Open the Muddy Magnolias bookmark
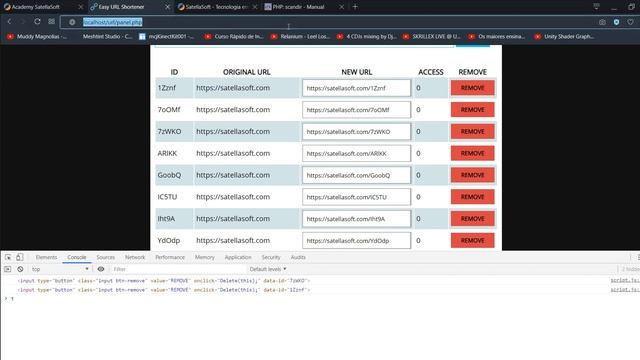This screenshot has height=360, width=640. pos(37,36)
